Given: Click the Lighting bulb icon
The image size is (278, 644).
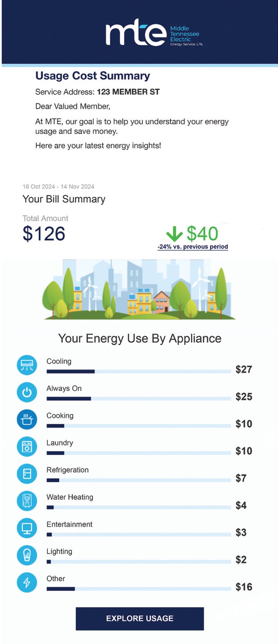Looking at the screenshot, I should 27,555.
